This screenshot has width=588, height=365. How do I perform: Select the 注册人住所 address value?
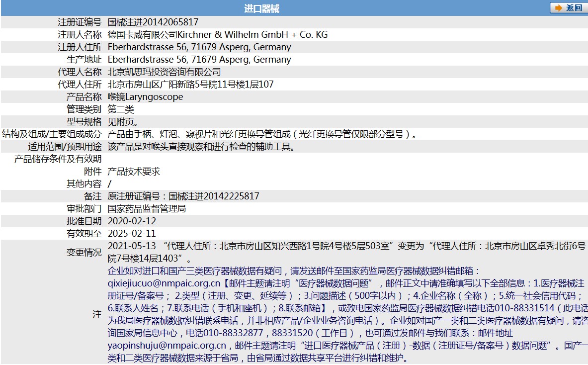(199, 47)
